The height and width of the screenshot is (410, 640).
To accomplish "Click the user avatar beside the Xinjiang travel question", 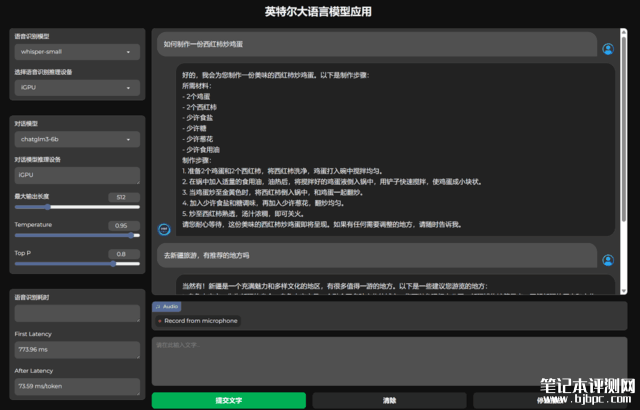I will click(608, 260).
